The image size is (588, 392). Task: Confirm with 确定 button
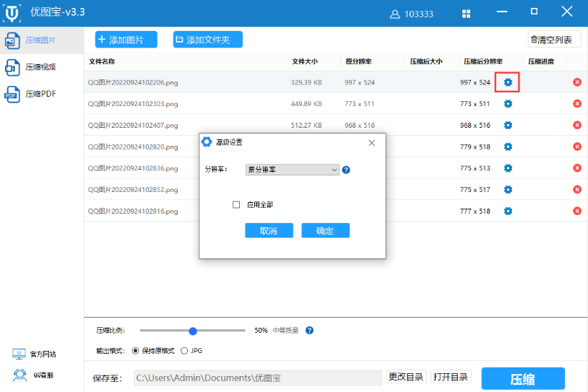[x=325, y=230]
